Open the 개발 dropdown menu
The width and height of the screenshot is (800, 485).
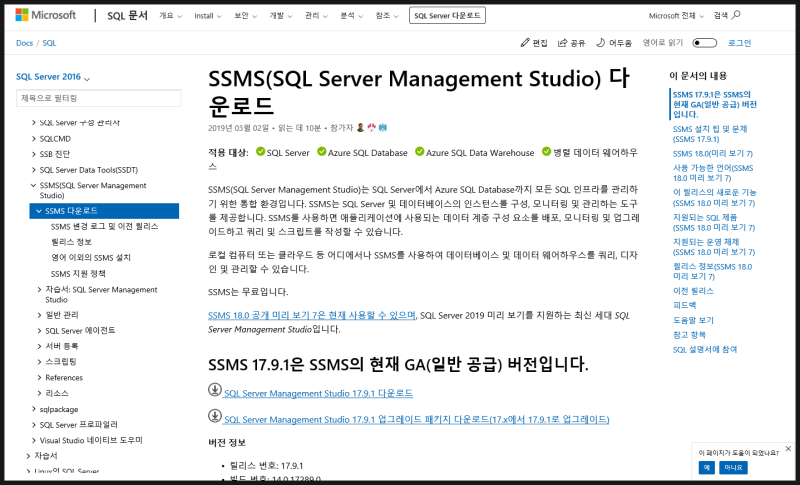[281, 16]
